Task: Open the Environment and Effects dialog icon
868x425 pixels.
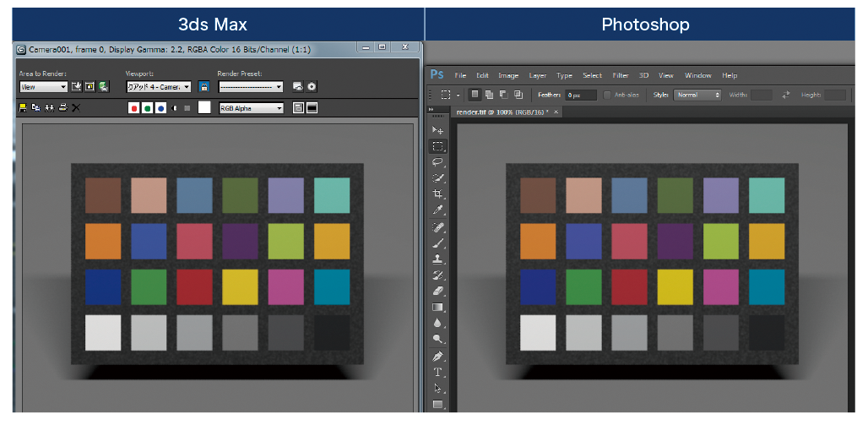Action: pos(312,86)
